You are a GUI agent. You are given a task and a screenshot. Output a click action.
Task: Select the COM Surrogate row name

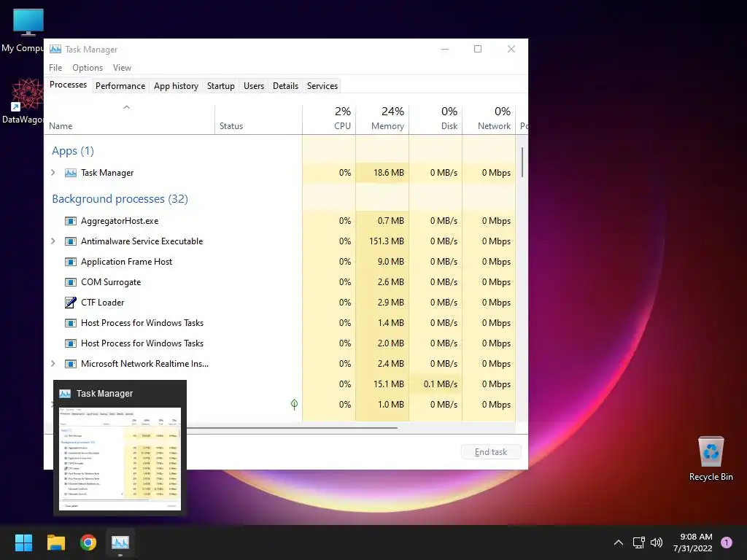click(x=111, y=282)
